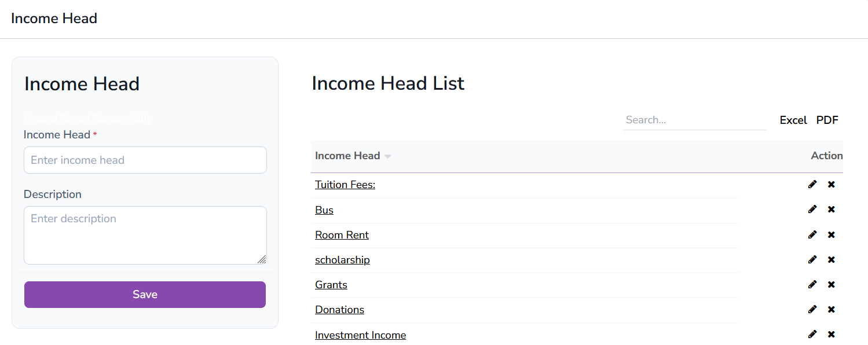Save the new income head
The height and width of the screenshot is (345, 868).
[145, 294]
